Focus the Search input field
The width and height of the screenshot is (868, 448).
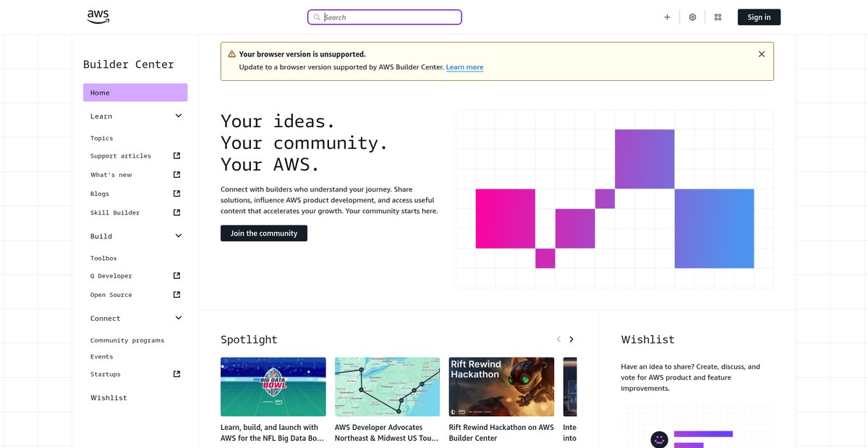click(385, 17)
